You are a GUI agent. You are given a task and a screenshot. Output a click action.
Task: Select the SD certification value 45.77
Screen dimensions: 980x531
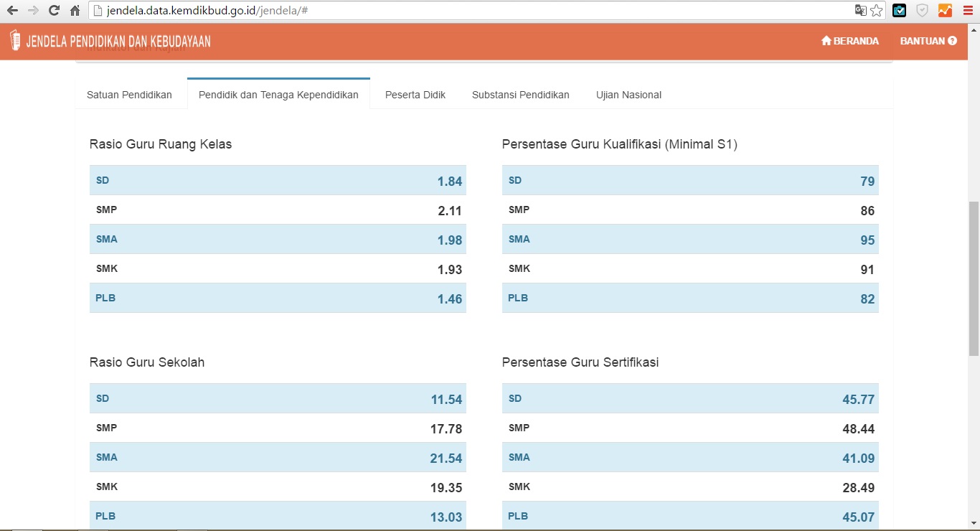[859, 400]
